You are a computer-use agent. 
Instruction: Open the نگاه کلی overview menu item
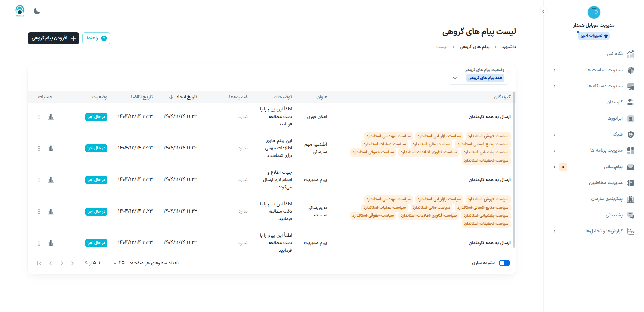coord(614,54)
